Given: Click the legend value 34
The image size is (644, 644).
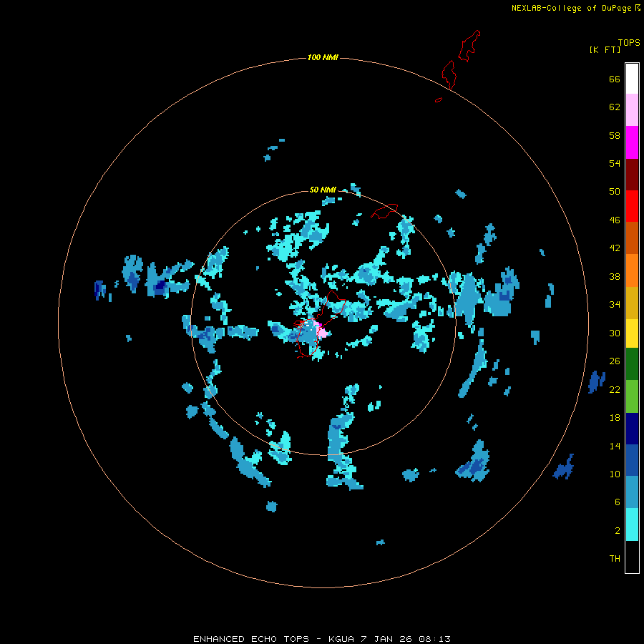Looking at the screenshot, I should click(615, 304).
